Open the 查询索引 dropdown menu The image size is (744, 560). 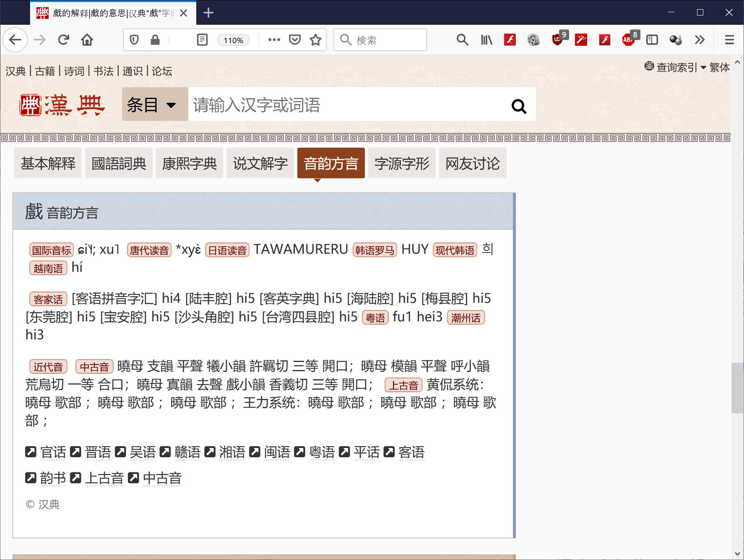click(x=676, y=67)
